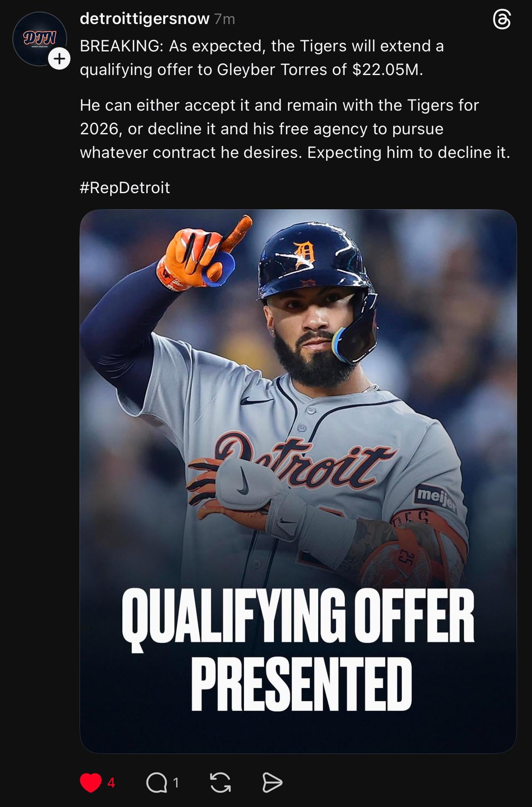Repost this thread using the arrows icon
532x807 pixels.
[220, 783]
